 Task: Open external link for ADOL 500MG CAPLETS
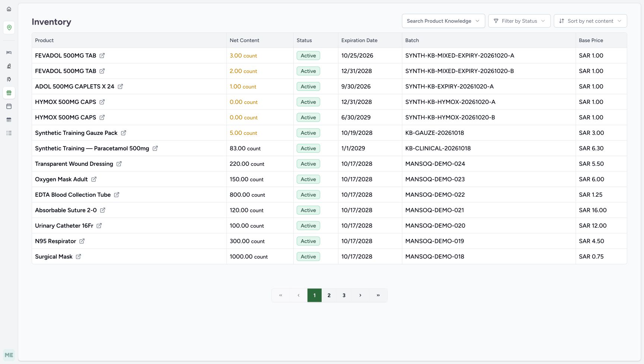[x=120, y=86]
